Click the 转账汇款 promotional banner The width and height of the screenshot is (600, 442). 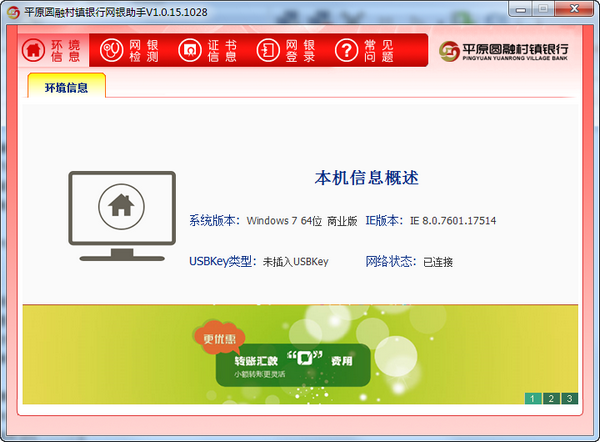coord(293,365)
